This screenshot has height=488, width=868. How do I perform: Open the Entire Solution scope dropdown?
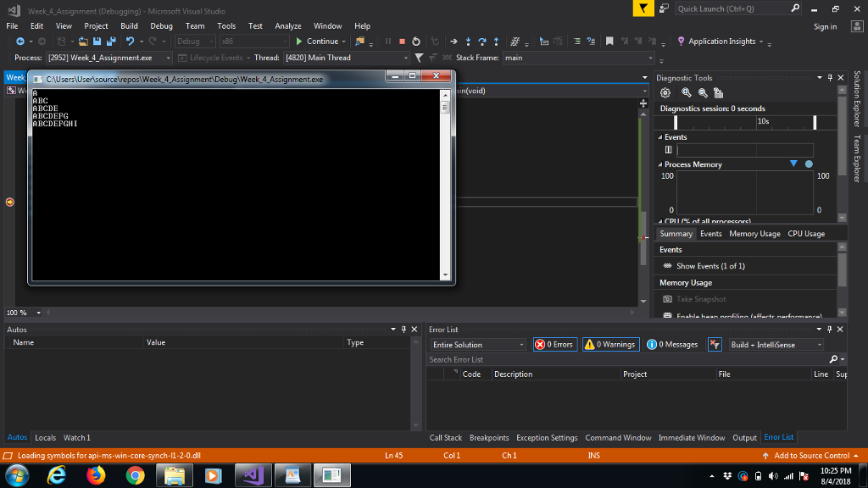pyautogui.click(x=478, y=345)
